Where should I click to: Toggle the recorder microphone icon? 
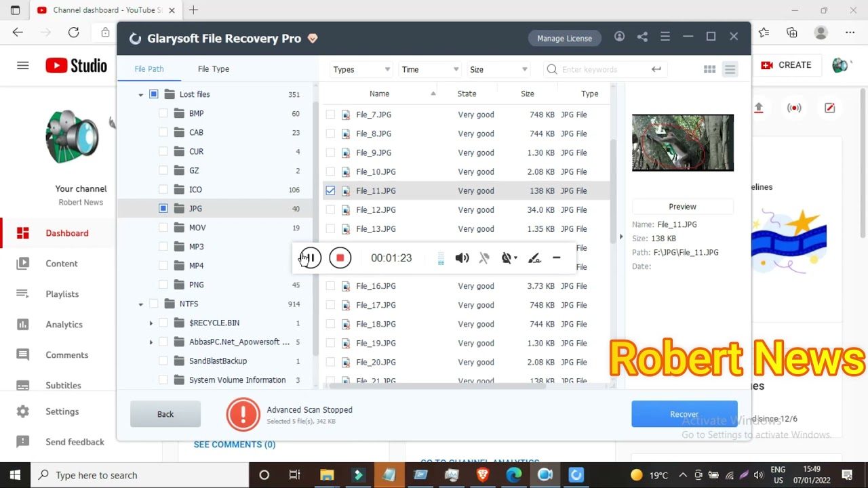[x=484, y=258]
